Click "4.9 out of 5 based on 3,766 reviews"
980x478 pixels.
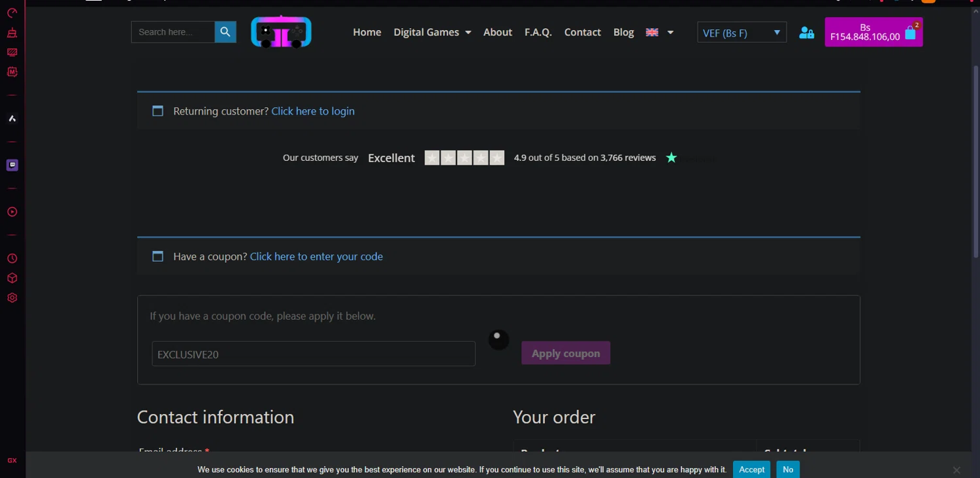pos(585,158)
